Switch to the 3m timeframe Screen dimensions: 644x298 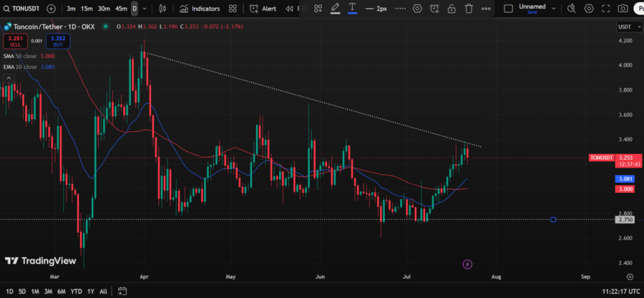[71, 8]
